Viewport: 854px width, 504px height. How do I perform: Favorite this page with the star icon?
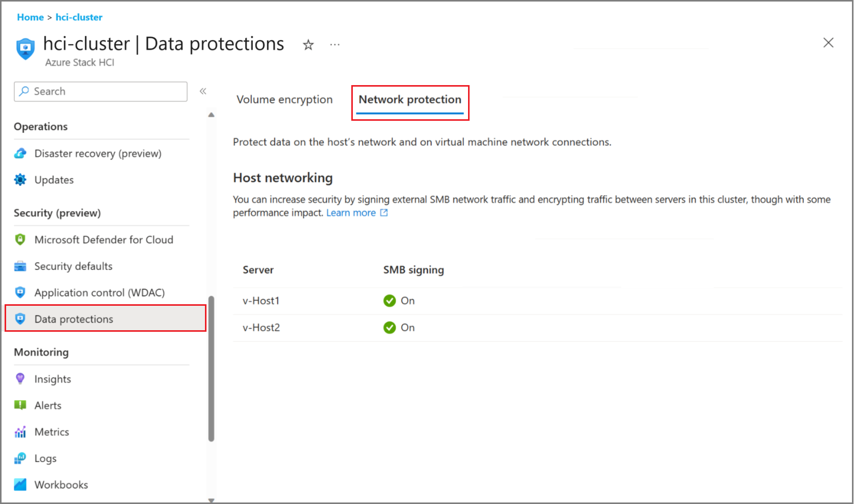coord(308,45)
